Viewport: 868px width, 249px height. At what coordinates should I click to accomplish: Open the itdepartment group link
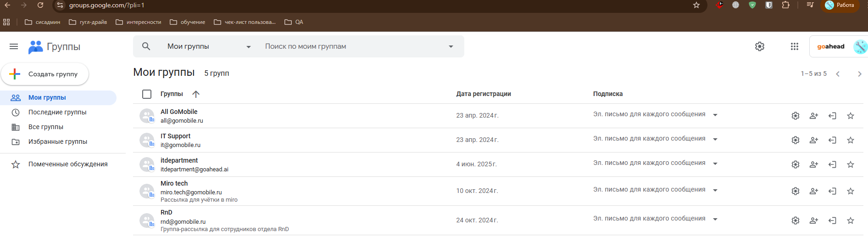coord(179,160)
